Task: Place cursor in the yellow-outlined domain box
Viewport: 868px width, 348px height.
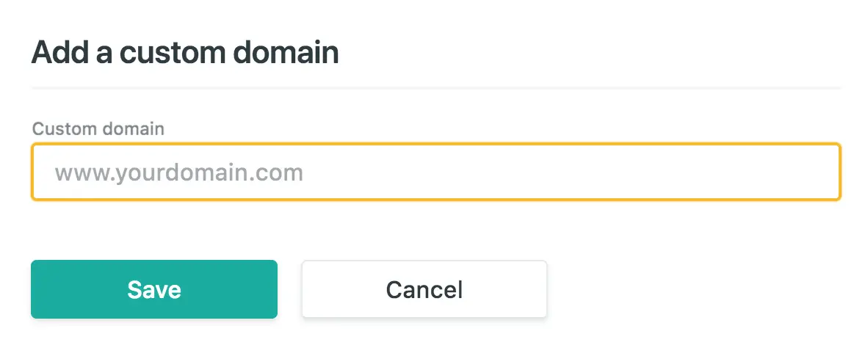Action: 436,172
